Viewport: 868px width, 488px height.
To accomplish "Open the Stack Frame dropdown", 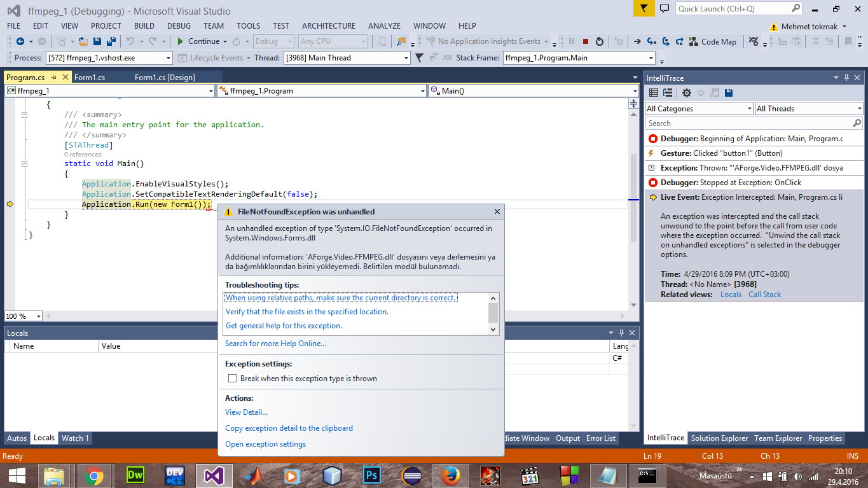I will click(x=650, y=58).
